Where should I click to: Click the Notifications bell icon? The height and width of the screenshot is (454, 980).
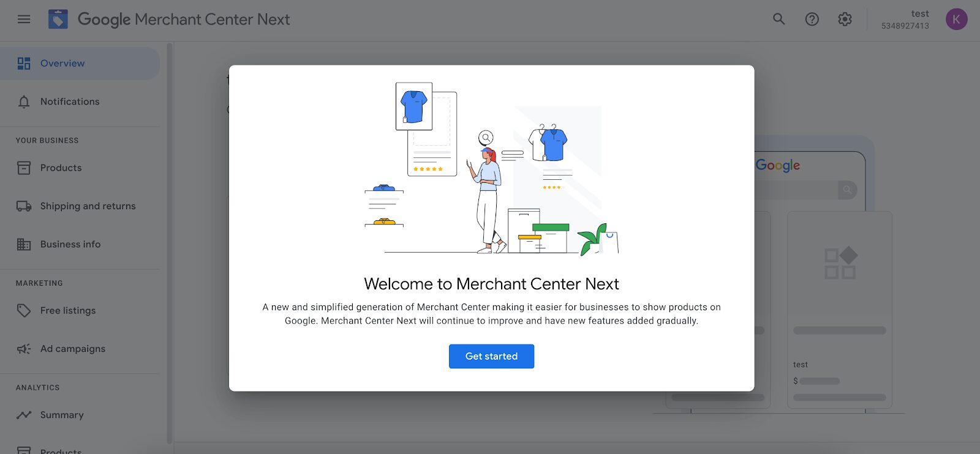click(24, 102)
